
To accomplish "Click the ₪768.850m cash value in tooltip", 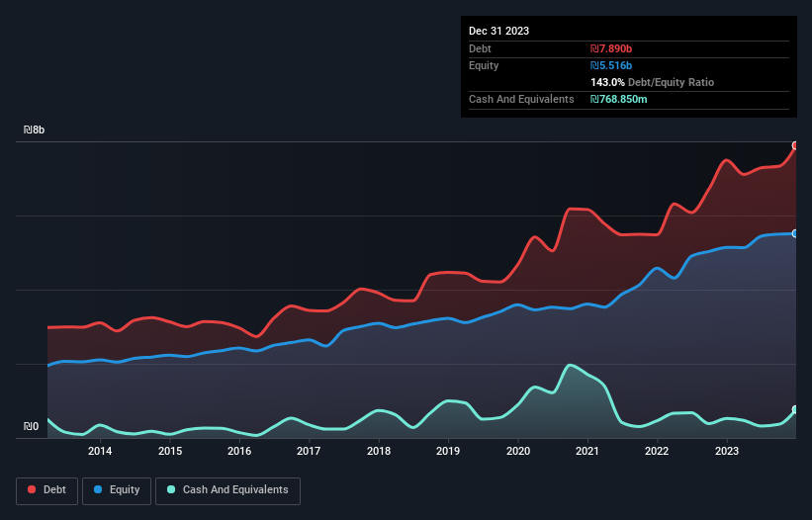I will coord(620,99).
